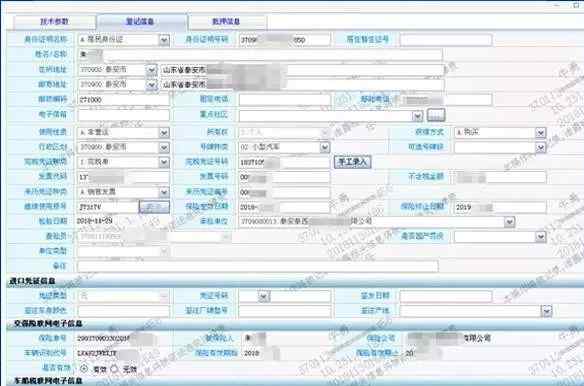Click the 住所地址 detailed address field

[x=302, y=70]
